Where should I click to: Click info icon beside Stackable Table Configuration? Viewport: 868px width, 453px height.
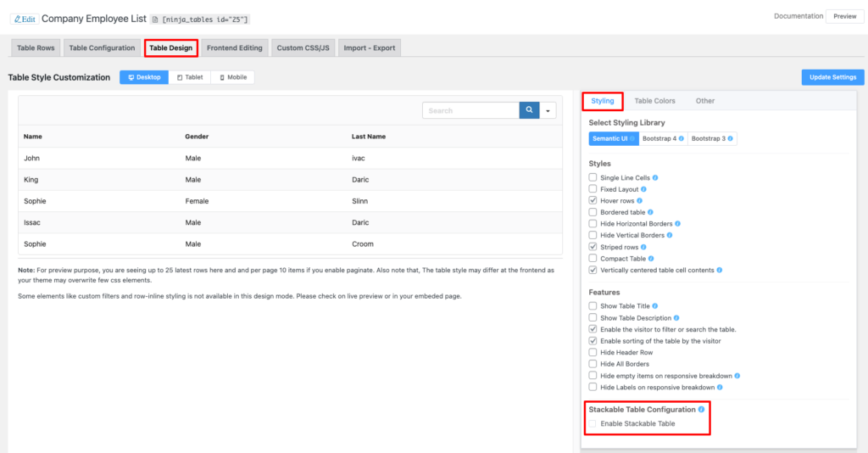(x=701, y=409)
